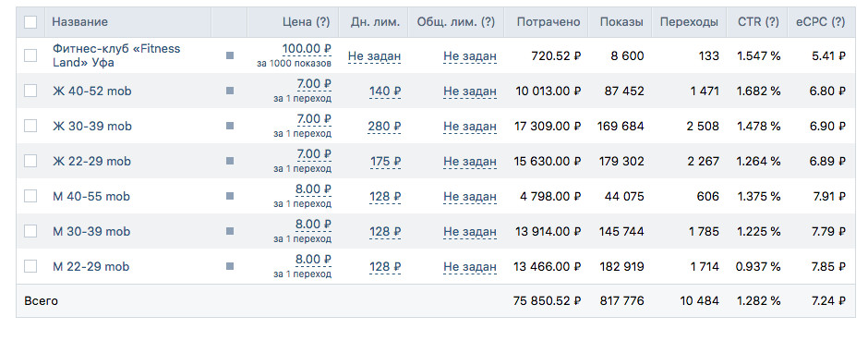
Task: Check the box for Ж 30-39 mob
Action: tap(30, 126)
